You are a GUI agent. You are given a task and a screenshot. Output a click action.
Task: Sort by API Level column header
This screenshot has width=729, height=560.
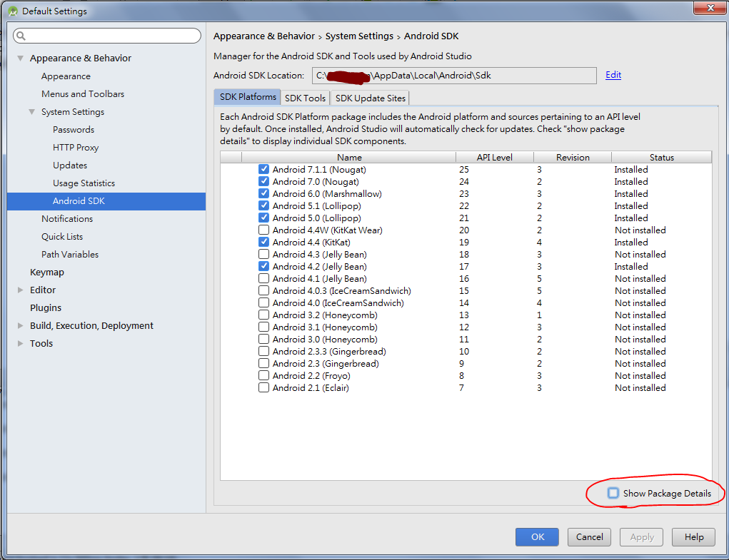click(495, 157)
